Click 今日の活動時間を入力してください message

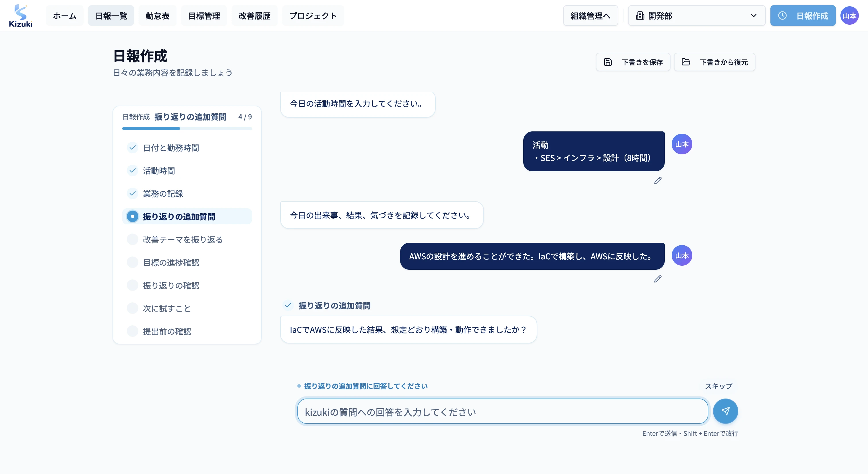tap(358, 104)
